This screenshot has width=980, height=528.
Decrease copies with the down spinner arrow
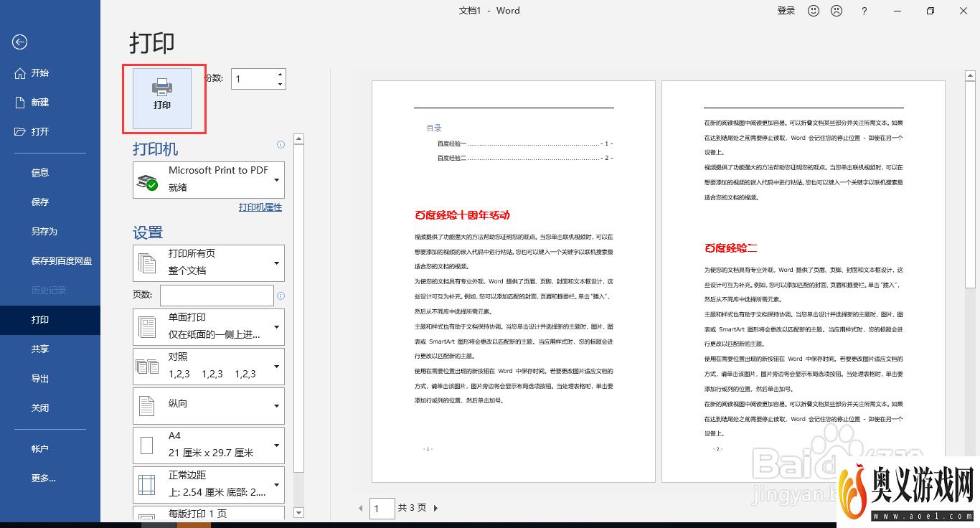[281, 84]
